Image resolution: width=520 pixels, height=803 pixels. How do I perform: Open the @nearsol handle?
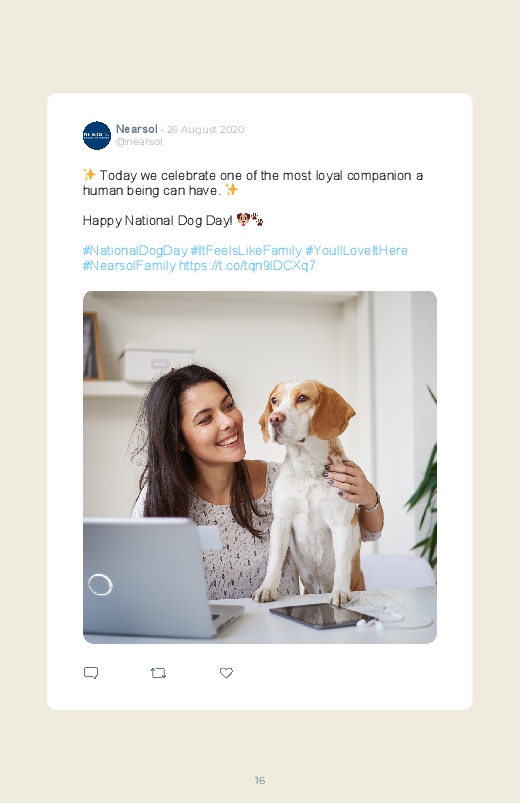coord(139,142)
